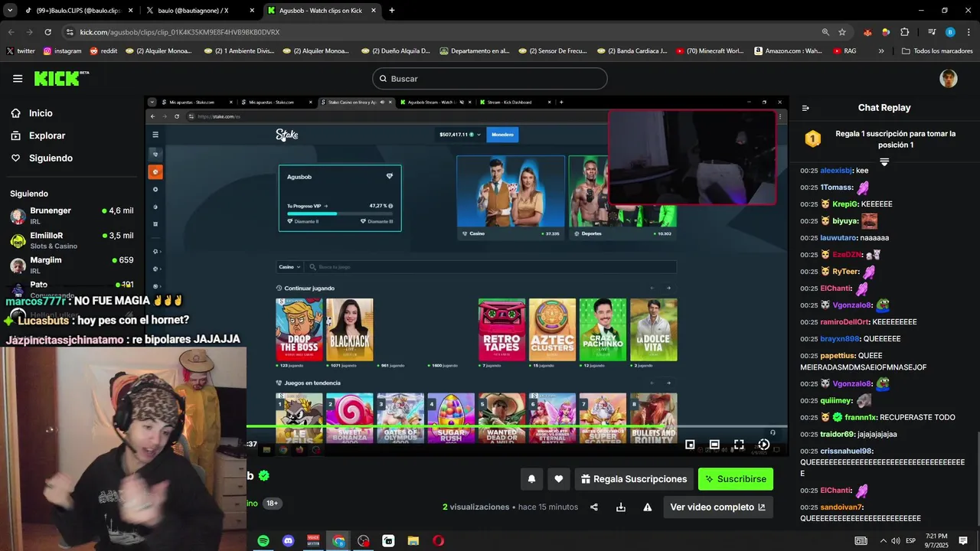Click Regala Suscripciones button
Image resolution: width=980 pixels, height=551 pixels.
click(x=634, y=479)
